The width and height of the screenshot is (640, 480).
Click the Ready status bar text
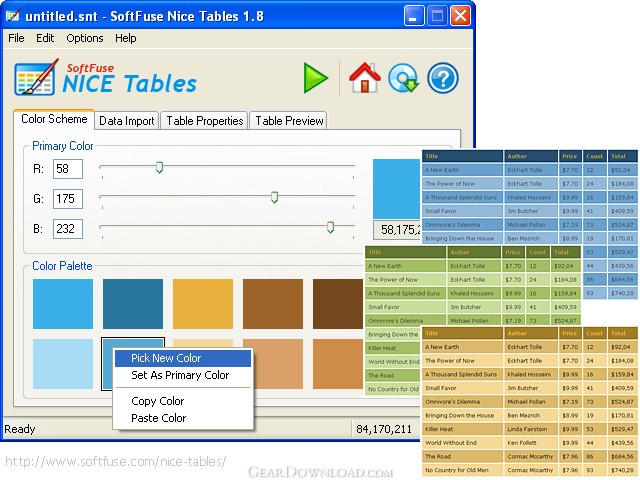tap(20, 429)
